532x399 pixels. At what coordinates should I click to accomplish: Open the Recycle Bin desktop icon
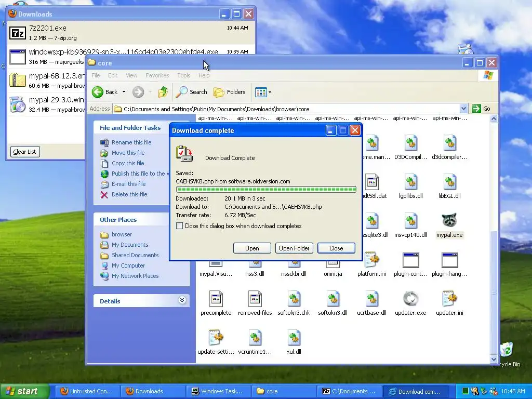(506, 350)
